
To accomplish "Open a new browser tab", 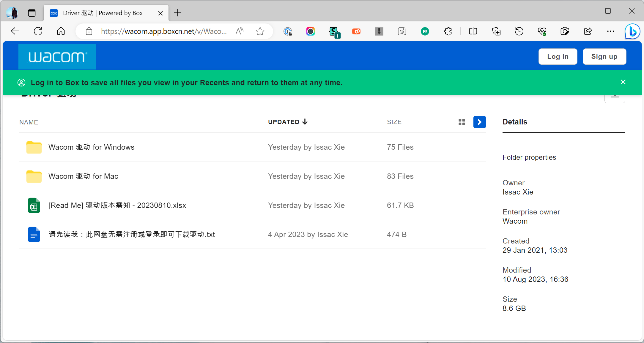I will click(x=178, y=13).
